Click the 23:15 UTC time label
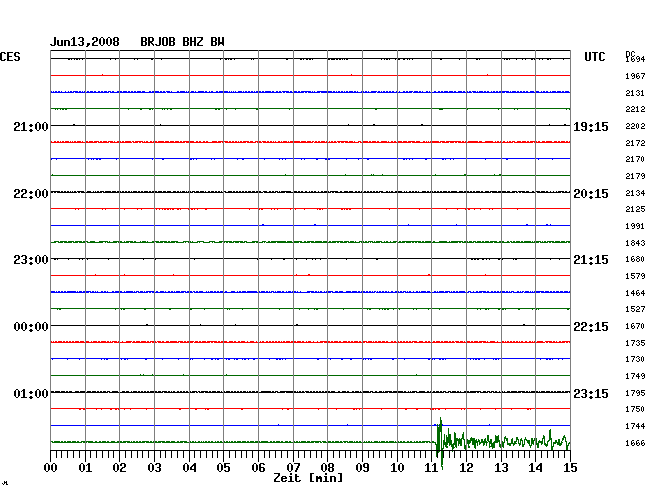This screenshot has height=494, width=650. (x=591, y=393)
